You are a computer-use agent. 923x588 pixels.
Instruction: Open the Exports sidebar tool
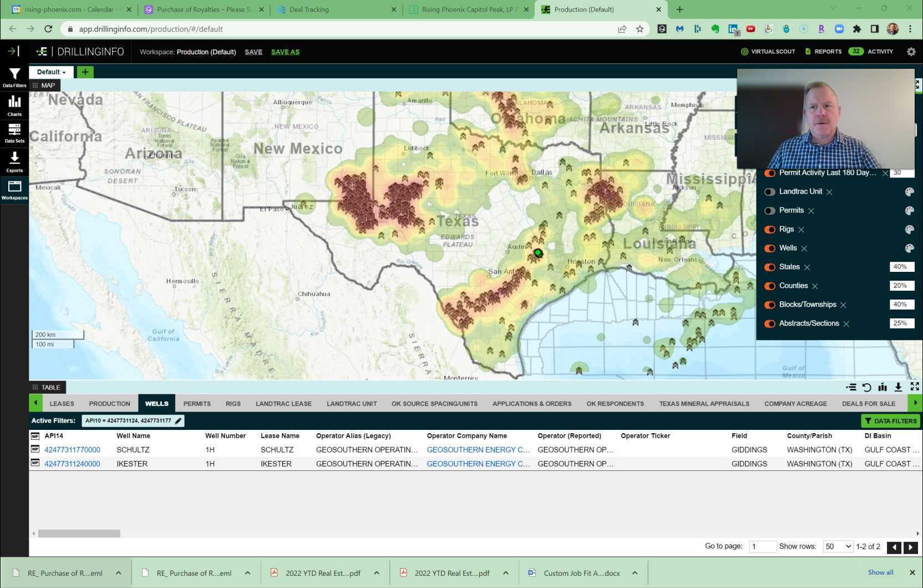14,161
